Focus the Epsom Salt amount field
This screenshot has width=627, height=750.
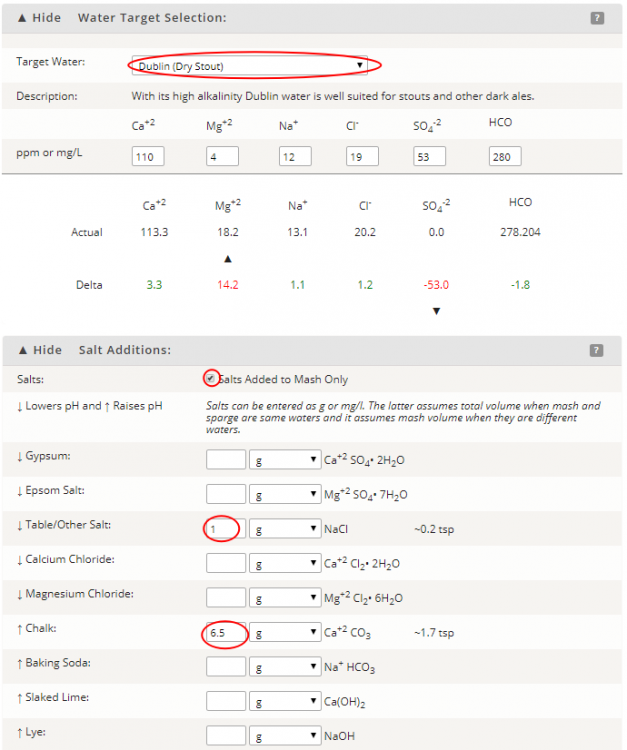coord(225,494)
